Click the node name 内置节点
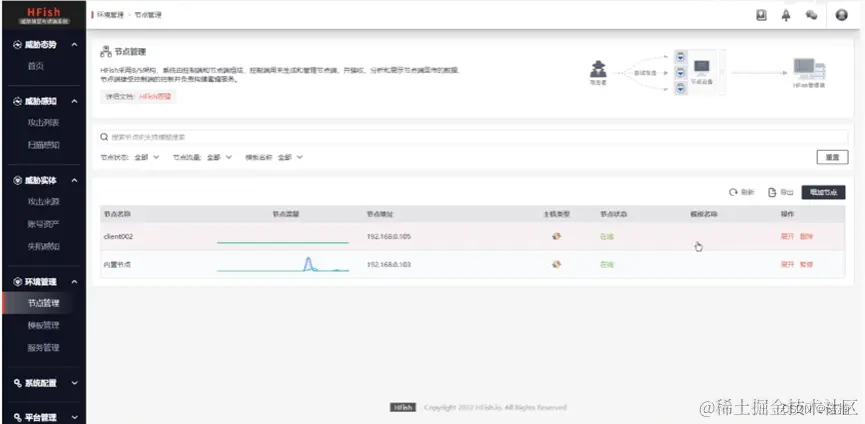This screenshot has height=424, width=865. (117, 265)
